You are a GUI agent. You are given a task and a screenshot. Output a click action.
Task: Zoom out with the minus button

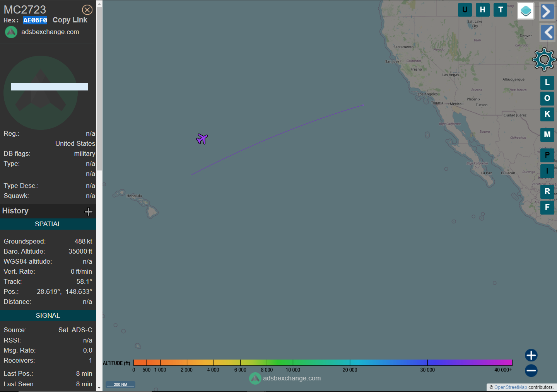[531, 371]
